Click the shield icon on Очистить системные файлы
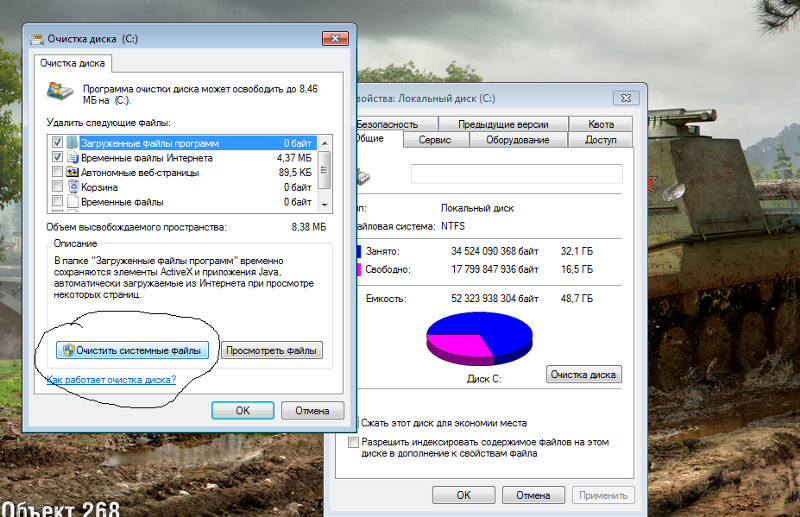Viewport: 800px width, 517px height. [x=68, y=350]
